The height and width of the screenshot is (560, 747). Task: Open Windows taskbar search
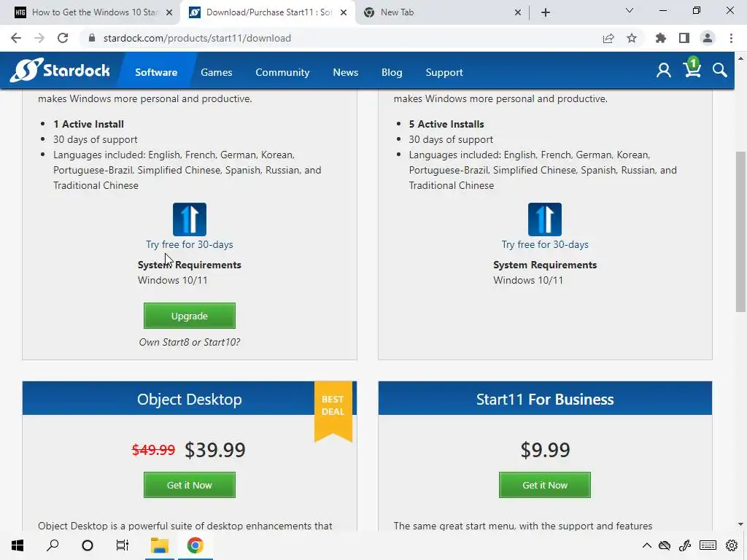[53, 545]
